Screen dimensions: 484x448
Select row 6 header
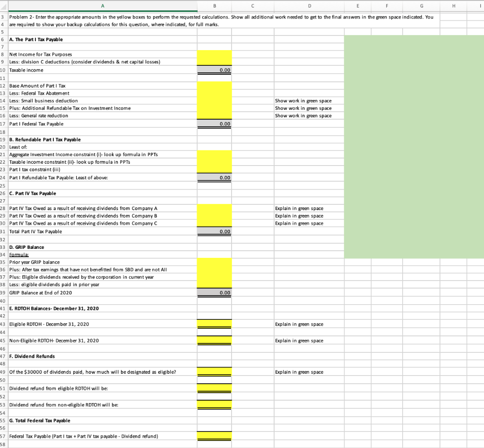point(3,39)
